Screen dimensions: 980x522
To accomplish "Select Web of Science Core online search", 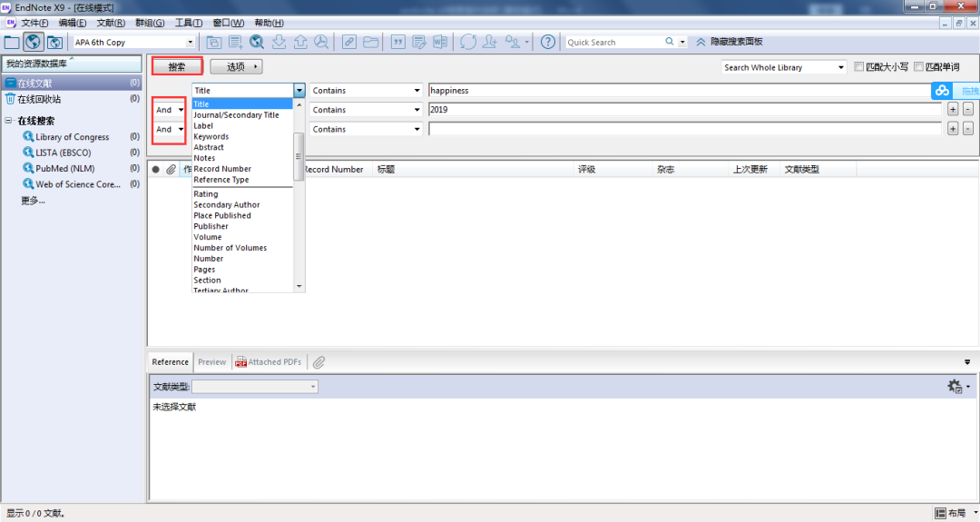I will click(78, 184).
